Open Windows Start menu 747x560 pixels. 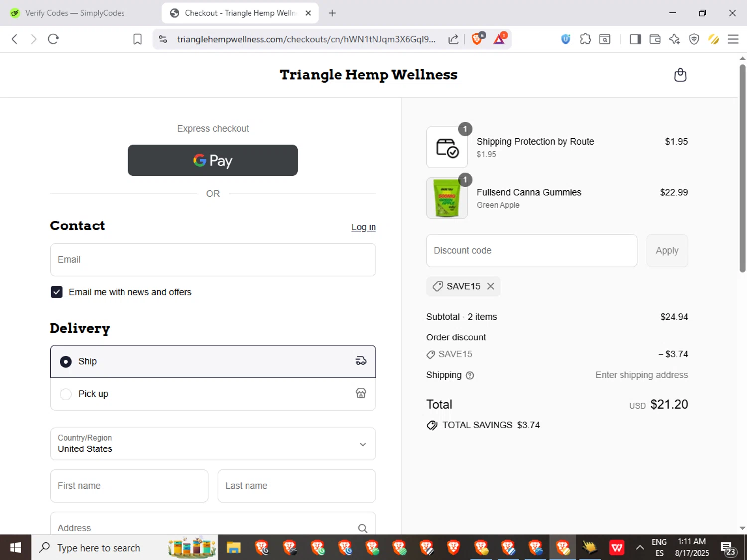coord(15,548)
